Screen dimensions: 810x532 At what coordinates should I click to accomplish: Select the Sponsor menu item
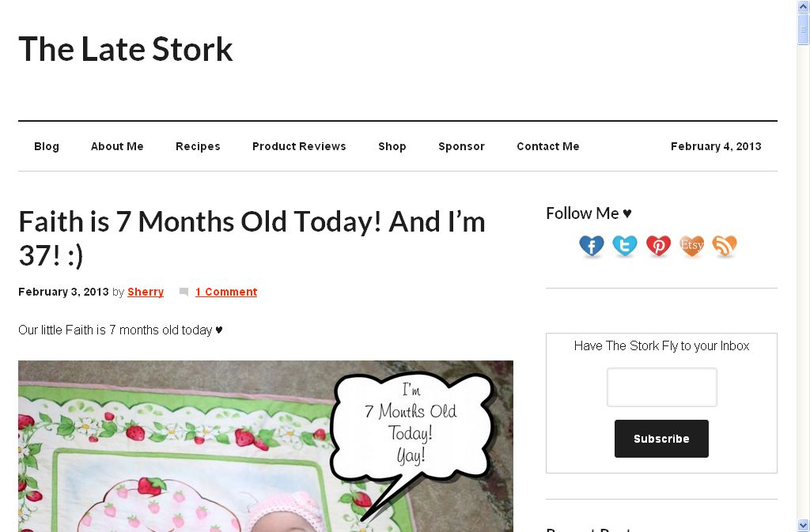(461, 146)
